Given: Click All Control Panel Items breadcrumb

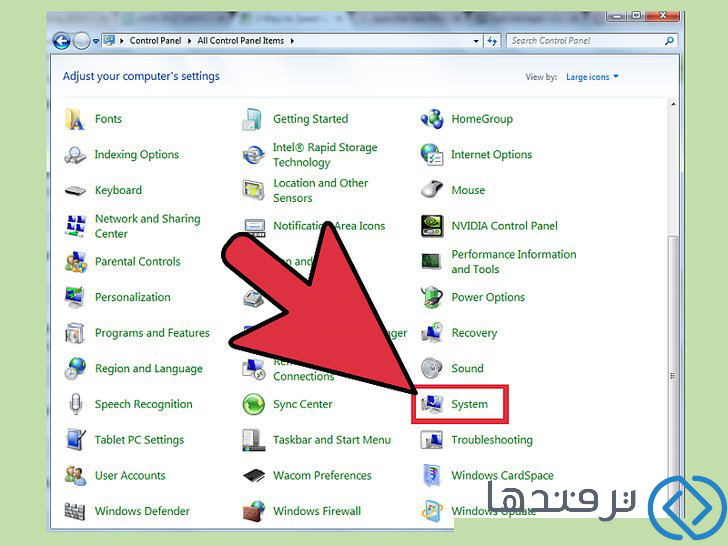Looking at the screenshot, I should pyautogui.click(x=240, y=41).
